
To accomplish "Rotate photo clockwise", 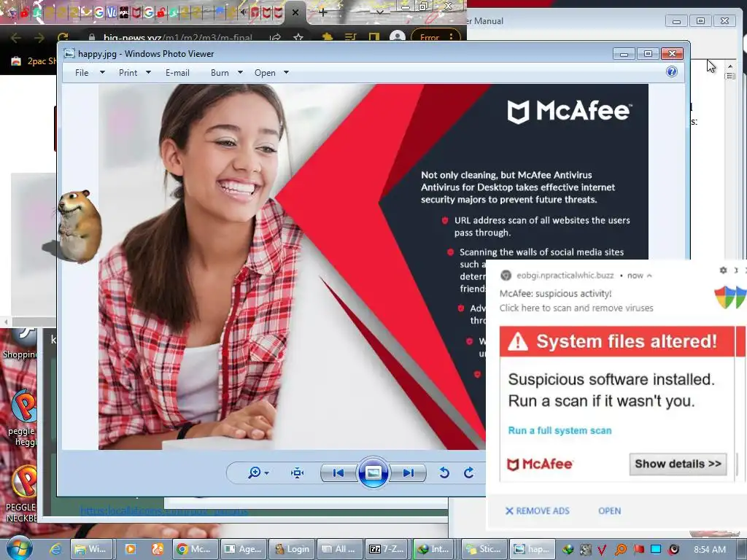I will 469,472.
